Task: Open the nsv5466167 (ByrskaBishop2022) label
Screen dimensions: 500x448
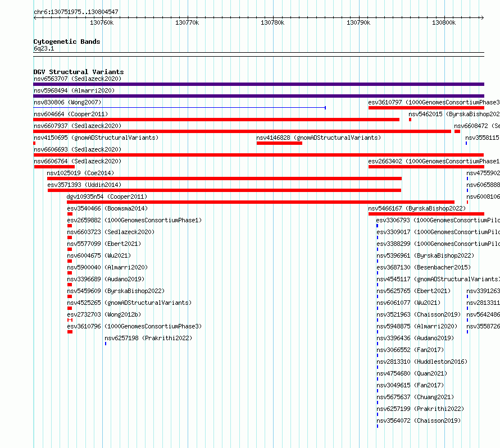Action: [x=417, y=208]
